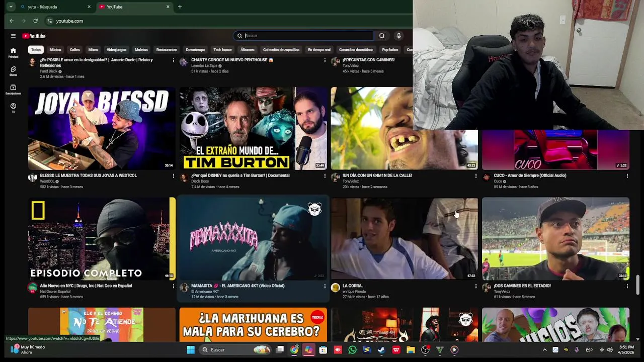
Task: Open Windows Start menu
Action: pyautogui.click(x=191, y=349)
